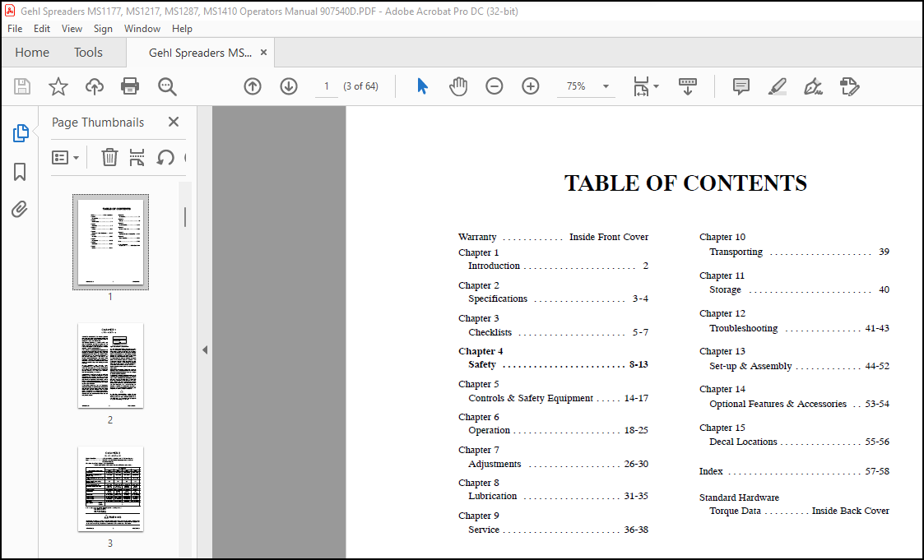Open the thumbnails options dropdown
Viewport: 924px width, 560px height.
pos(65,158)
